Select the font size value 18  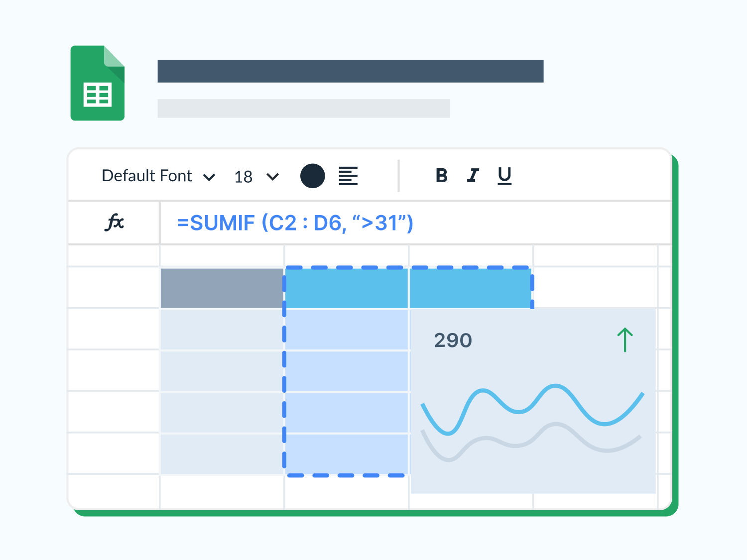(243, 177)
